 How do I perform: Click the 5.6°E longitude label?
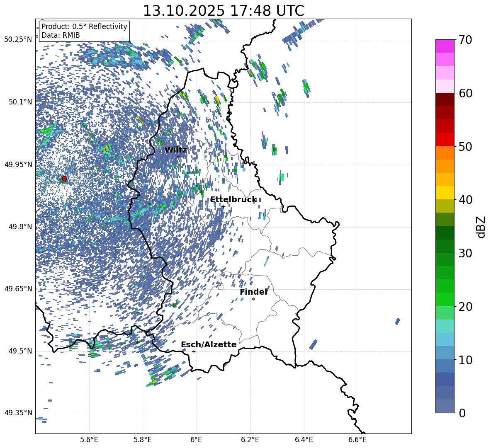[x=89, y=440]
